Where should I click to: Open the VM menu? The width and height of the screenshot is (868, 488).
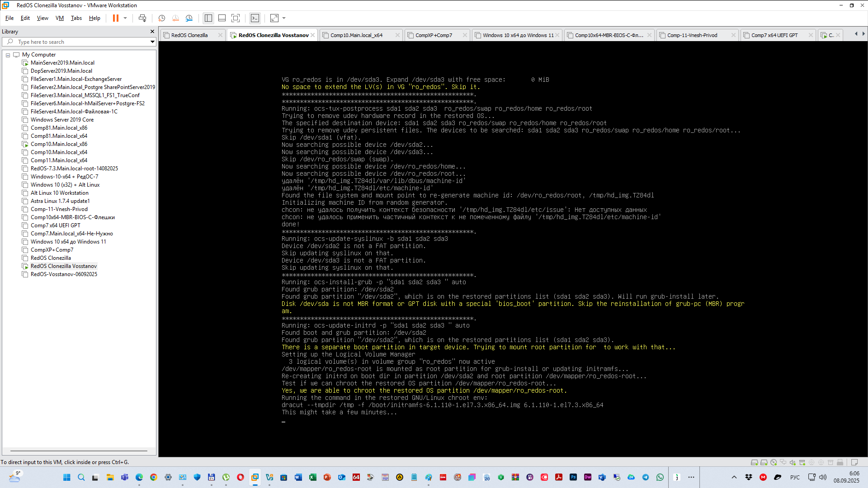(59, 18)
